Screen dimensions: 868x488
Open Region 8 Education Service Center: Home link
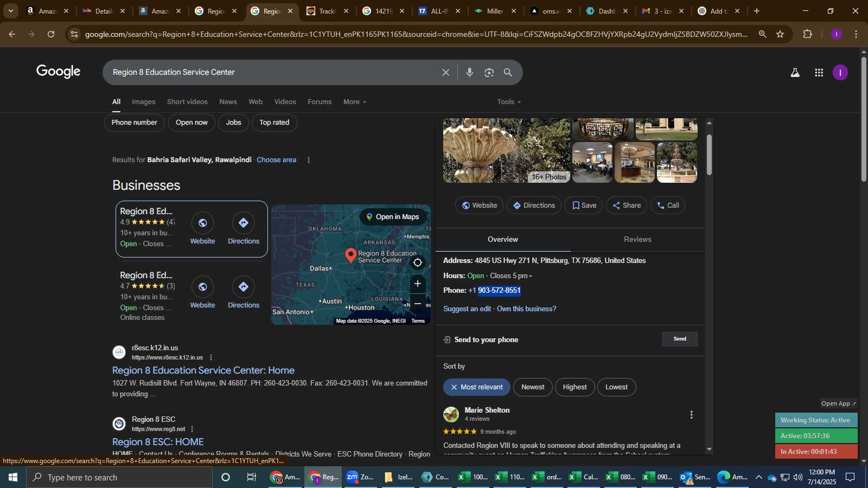(x=203, y=370)
